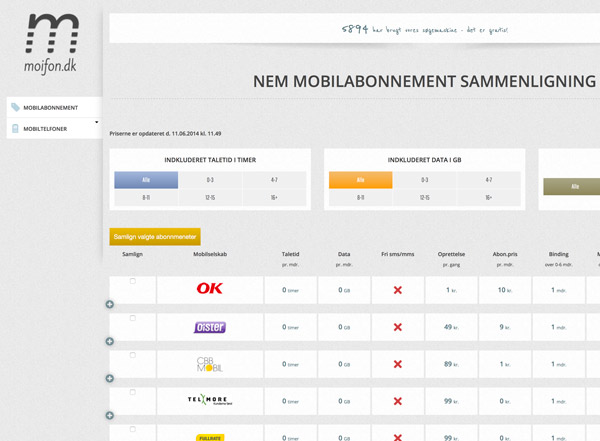Select 16+ GB data filter

coord(489,198)
